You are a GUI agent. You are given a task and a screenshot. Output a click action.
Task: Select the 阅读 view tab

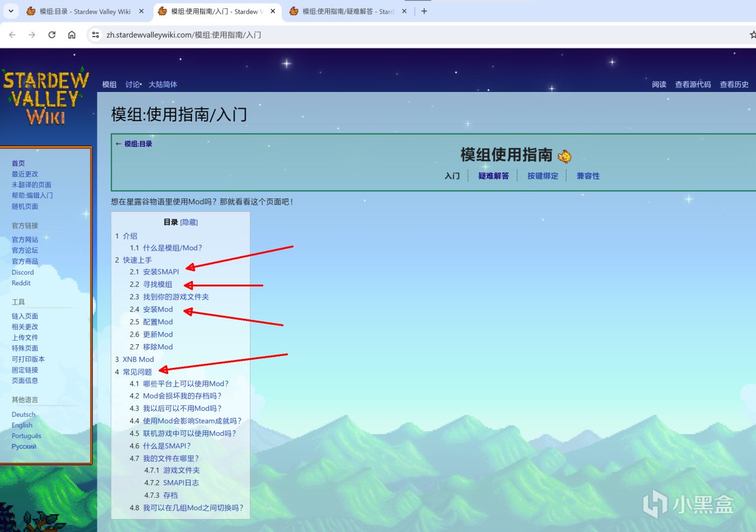coord(659,84)
